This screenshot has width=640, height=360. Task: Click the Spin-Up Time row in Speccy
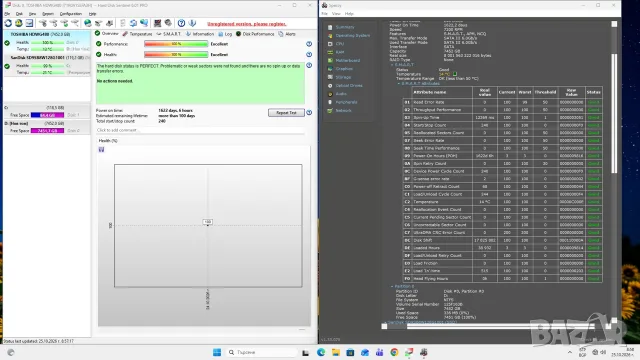pos(502,118)
